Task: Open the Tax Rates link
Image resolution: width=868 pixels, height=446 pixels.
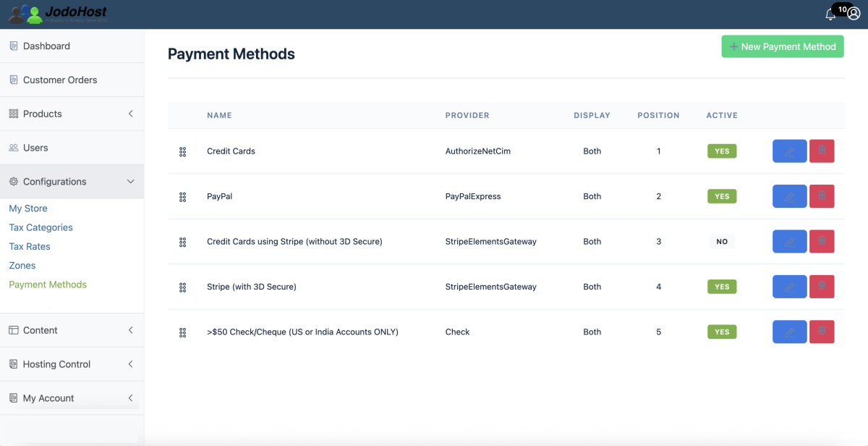Action: pos(30,246)
